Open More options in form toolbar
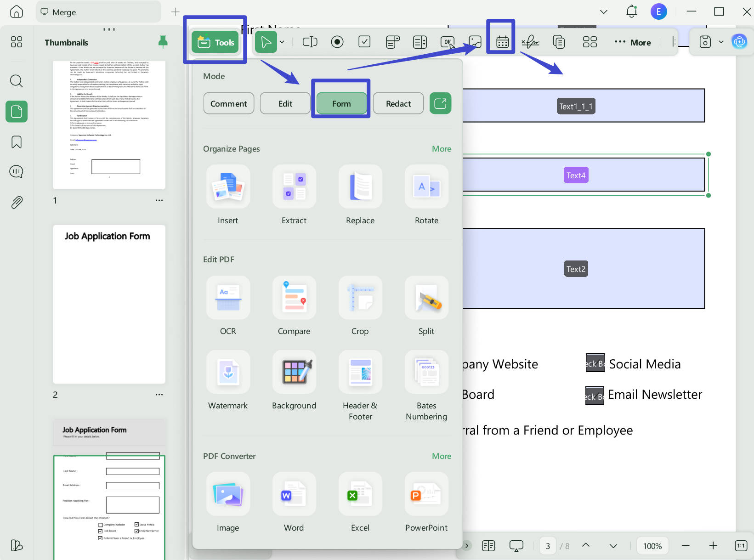The image size is (754, 560). pos(633,42)
